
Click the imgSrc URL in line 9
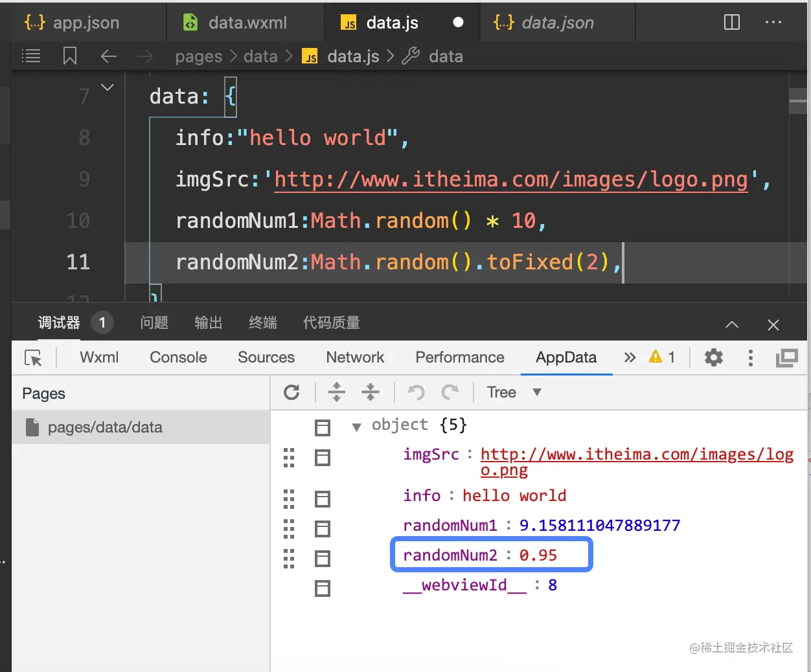click(x=511, y=179)
